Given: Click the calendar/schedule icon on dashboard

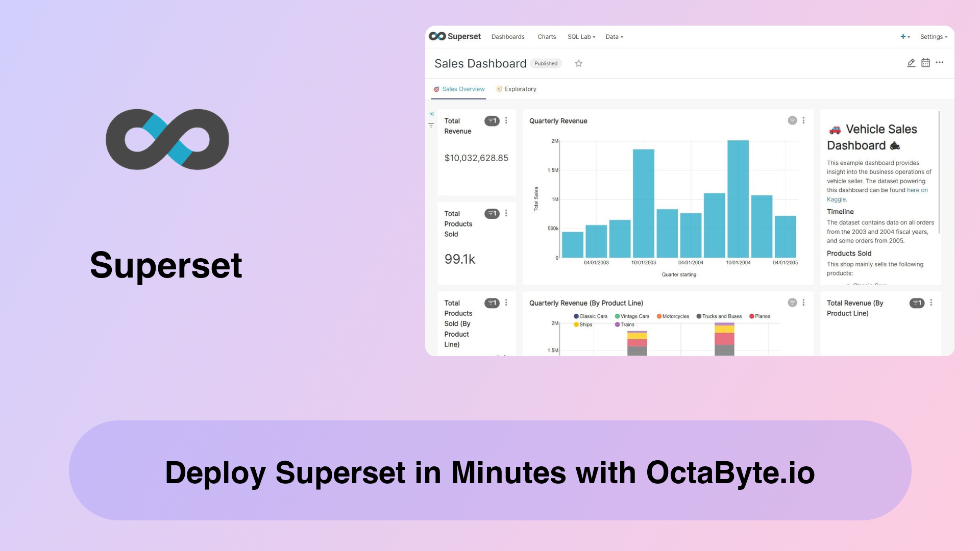Looking at the screenshot, I should (x=925, y=63).
